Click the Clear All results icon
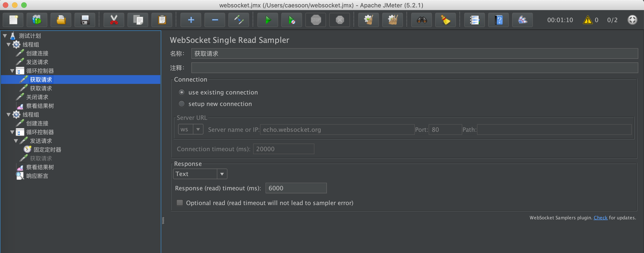 (392, 20)
